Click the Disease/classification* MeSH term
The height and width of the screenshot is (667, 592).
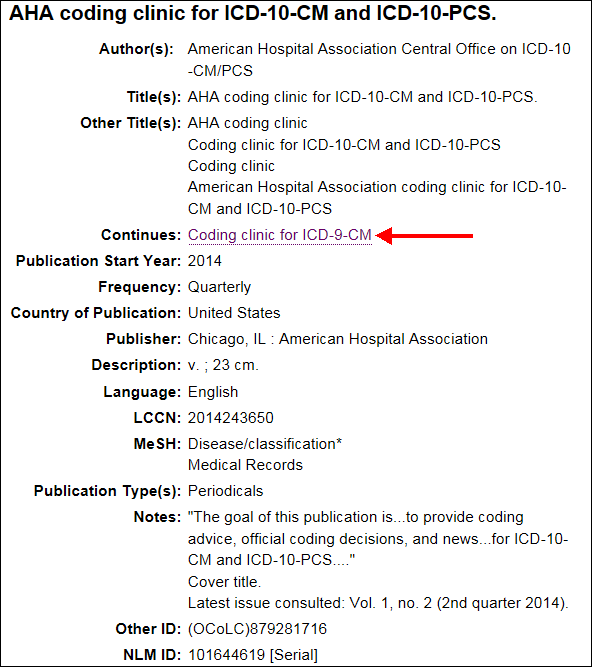(265, 444)
